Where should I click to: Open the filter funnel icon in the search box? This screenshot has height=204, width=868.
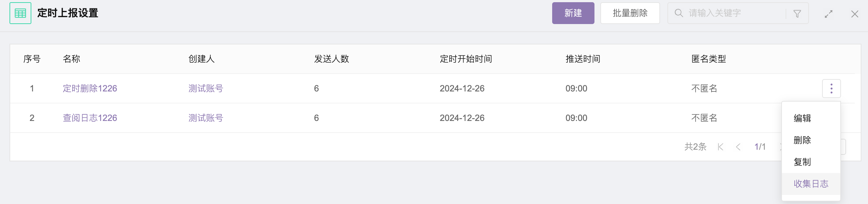[797, 13]
